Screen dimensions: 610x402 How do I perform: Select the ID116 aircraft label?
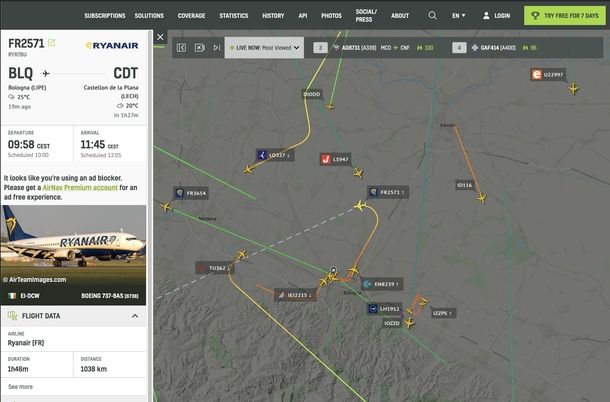465,185
